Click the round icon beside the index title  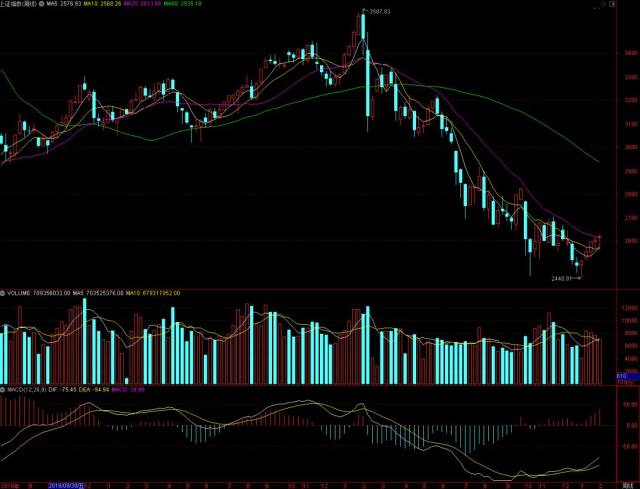41,4
